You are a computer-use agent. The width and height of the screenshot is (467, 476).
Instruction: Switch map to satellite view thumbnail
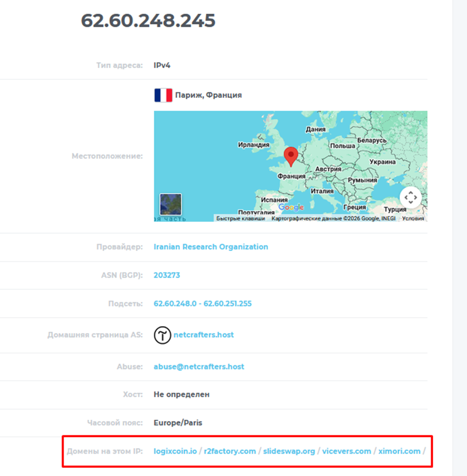(171, 205)
